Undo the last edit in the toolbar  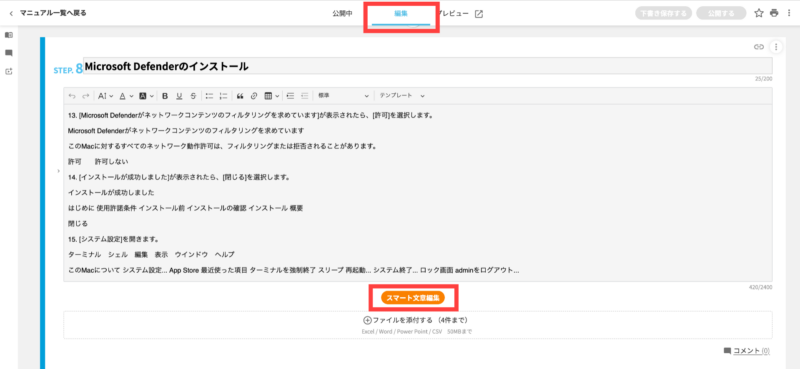click(72, 96)
